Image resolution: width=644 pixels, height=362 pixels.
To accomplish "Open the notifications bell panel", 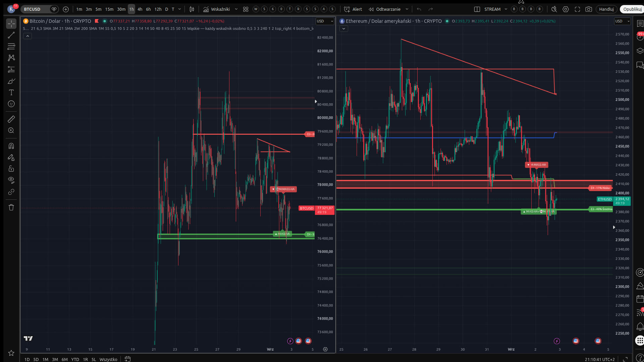I will [640, 326].
